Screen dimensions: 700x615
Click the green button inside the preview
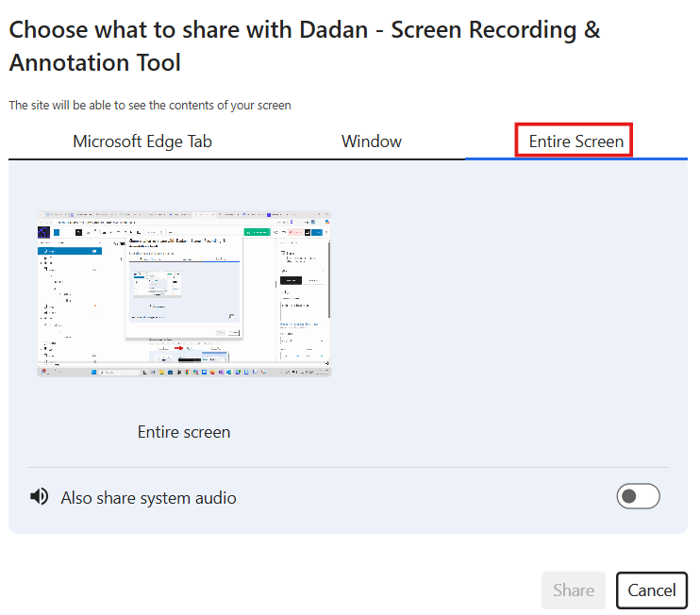pyautogui.click(x=256, y=231)
